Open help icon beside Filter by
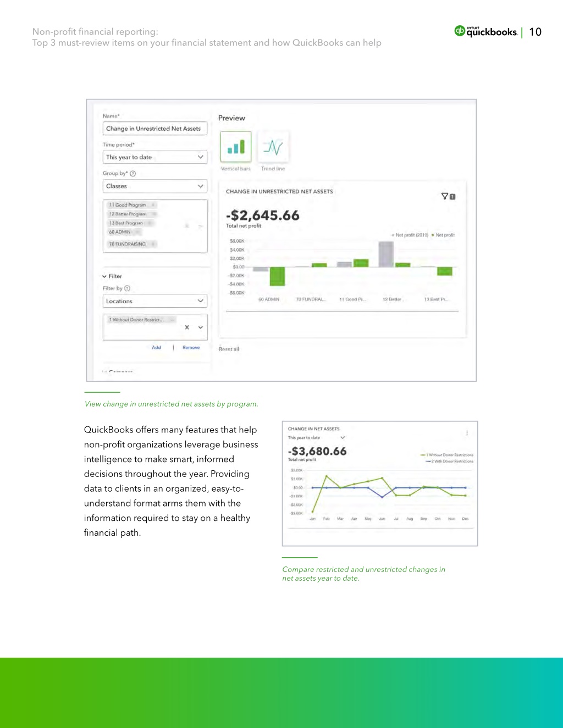Screen dimensions: 563x728 click(x=128, y=288)
